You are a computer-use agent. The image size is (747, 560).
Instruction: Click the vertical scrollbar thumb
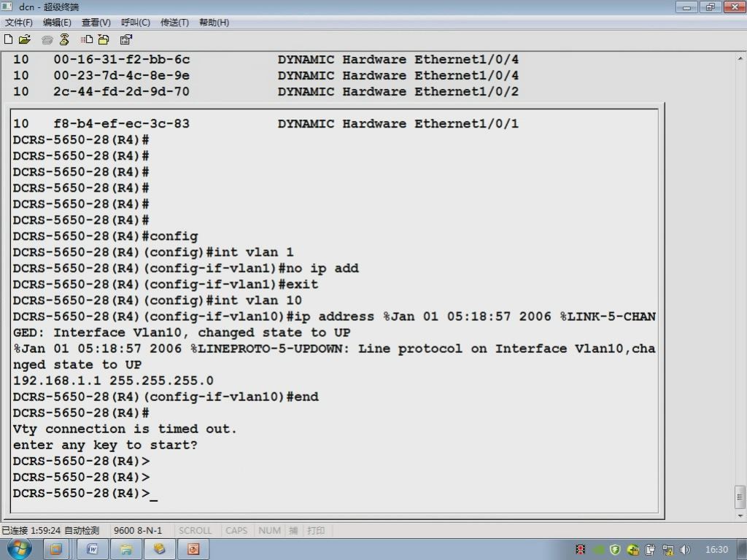click(x=740, y=497)
